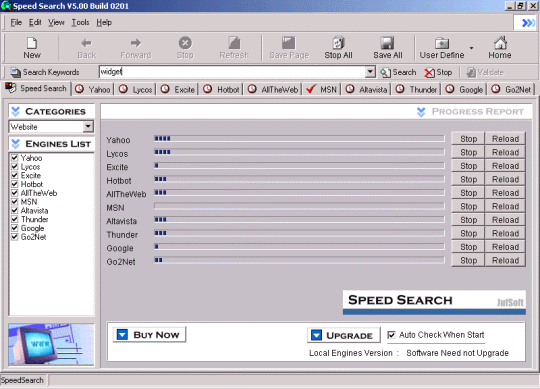
Task: Open the User Define dropdown arrow
Action: point(471,48)
